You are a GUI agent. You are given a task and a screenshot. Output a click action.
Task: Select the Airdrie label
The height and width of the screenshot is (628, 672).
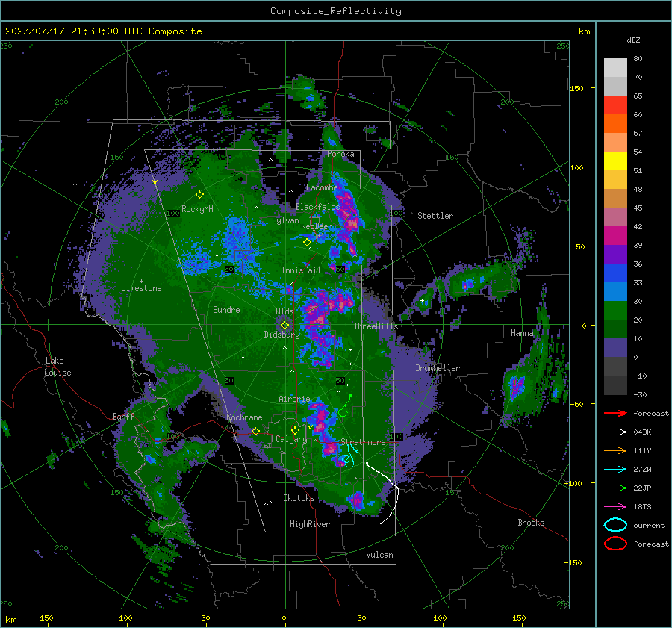(294, 399)
